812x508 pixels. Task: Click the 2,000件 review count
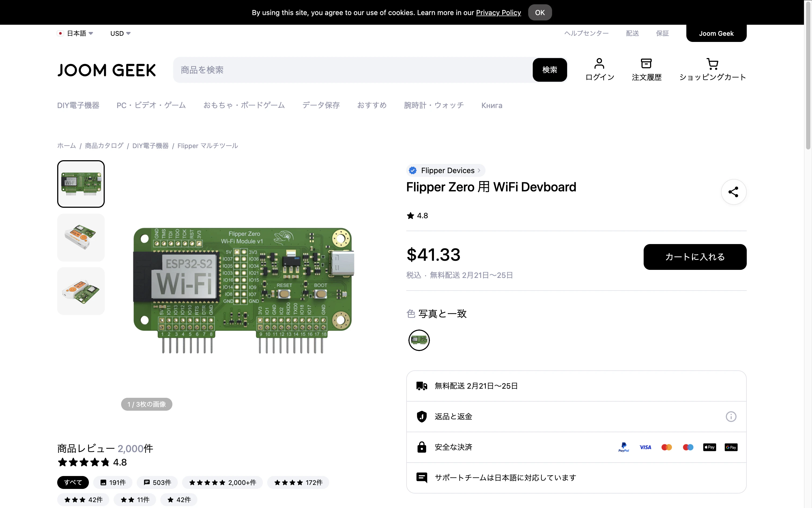135,449
